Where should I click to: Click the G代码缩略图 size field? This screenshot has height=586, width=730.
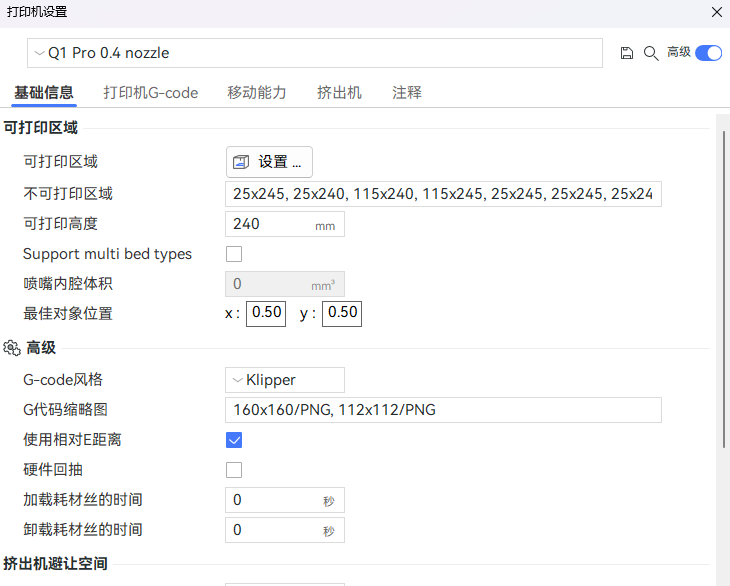point(443,410)
